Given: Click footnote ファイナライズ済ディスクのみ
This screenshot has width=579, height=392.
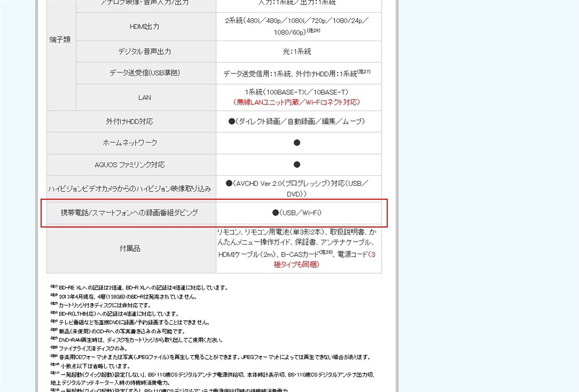Looking at the screenshot, I should [x=89, y=349].
